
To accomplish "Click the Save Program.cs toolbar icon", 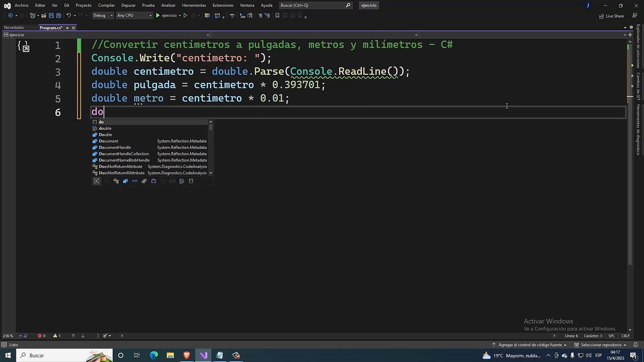I will (x=51, y=16).
